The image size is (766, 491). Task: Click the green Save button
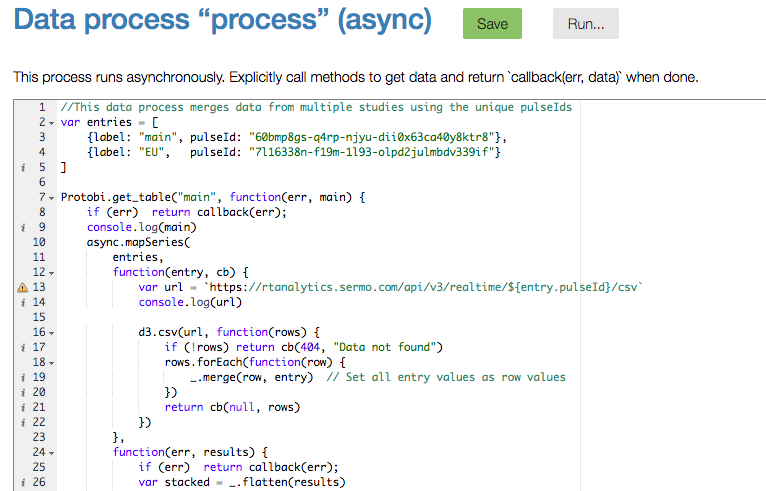coord(492,23)
